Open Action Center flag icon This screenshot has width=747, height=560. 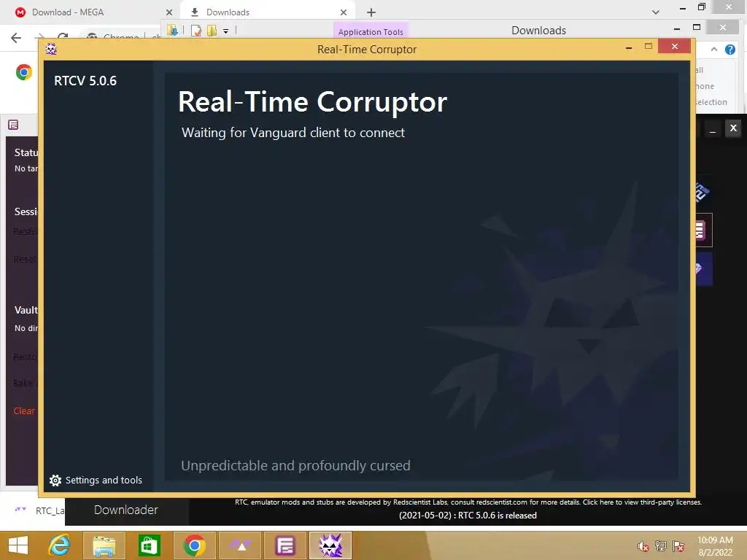pos(678,546)
